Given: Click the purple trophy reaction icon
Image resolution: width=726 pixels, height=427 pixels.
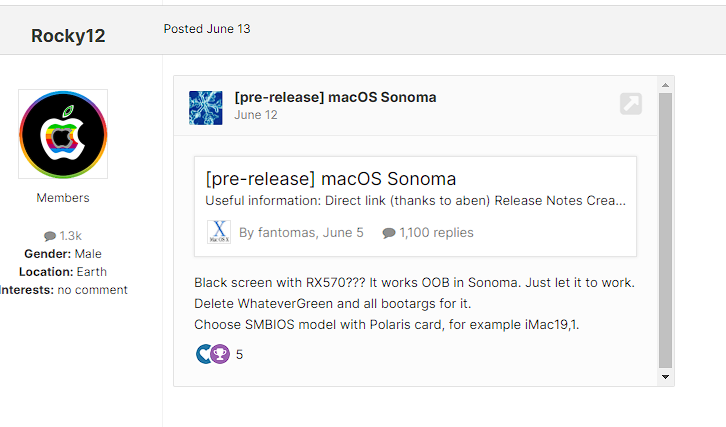Looking at the screenshot, I should click(220, 354).
